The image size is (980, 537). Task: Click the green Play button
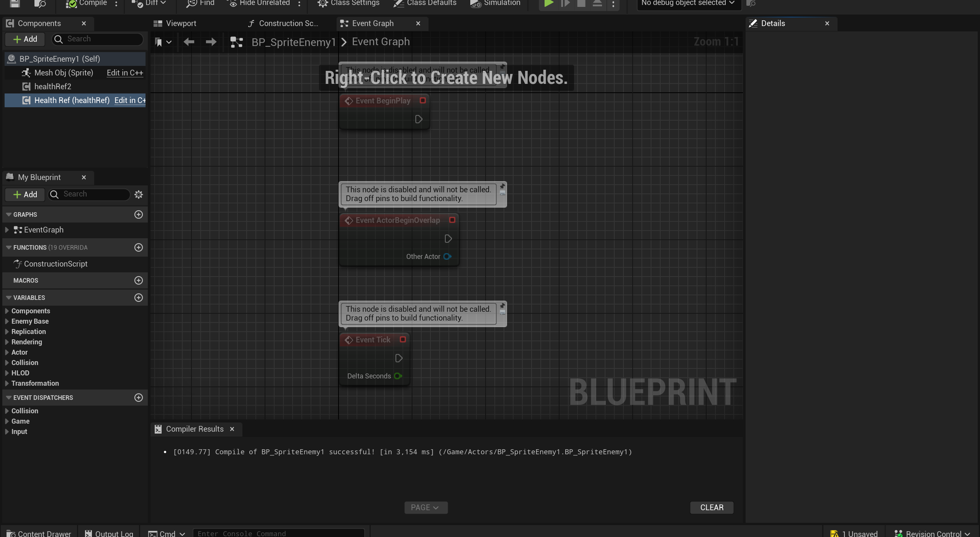point(548,3)
